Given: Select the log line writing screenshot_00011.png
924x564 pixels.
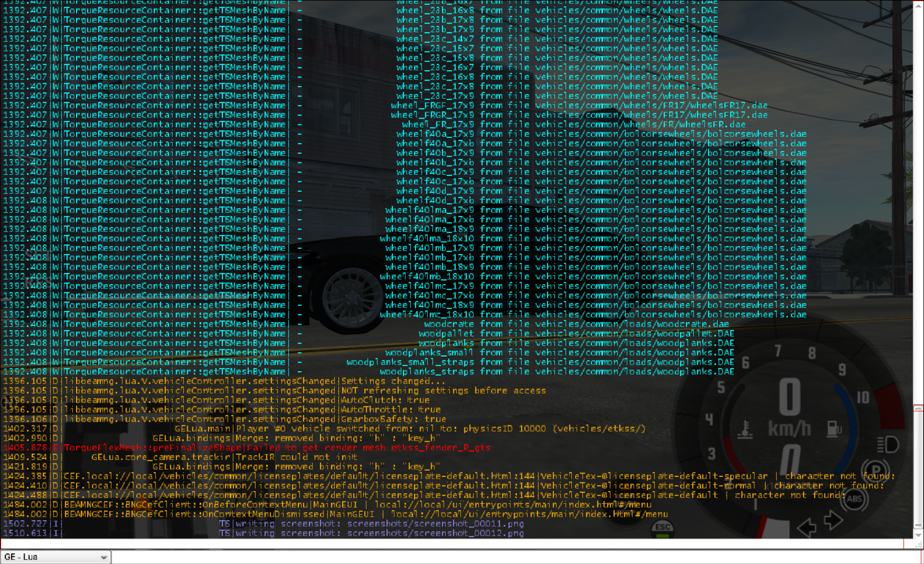Looking at the screenshot, I should point(263,524).
